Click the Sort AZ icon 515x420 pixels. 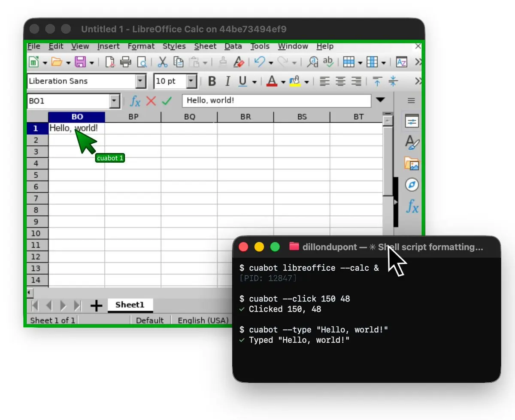point(401,62)
